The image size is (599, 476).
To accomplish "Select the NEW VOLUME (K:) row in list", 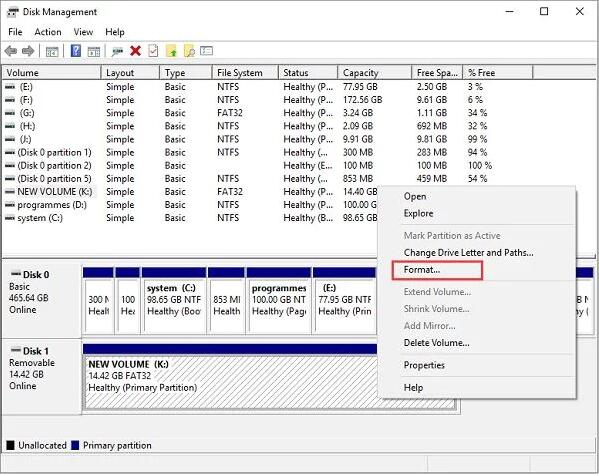I will click(x=191, y=191).
